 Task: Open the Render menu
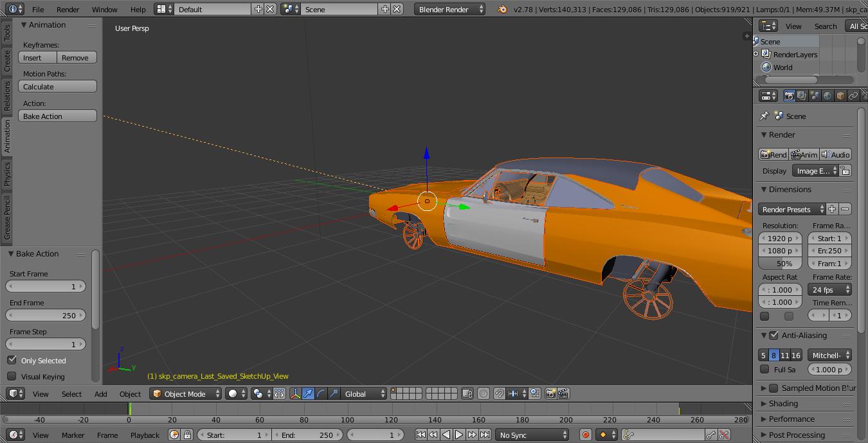pos(68,10)
